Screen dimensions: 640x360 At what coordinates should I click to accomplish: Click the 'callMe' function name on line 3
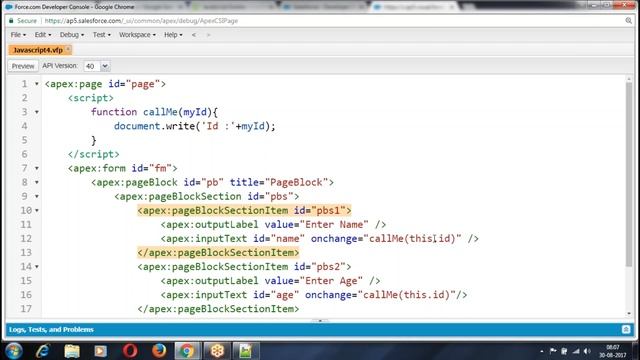160,112
